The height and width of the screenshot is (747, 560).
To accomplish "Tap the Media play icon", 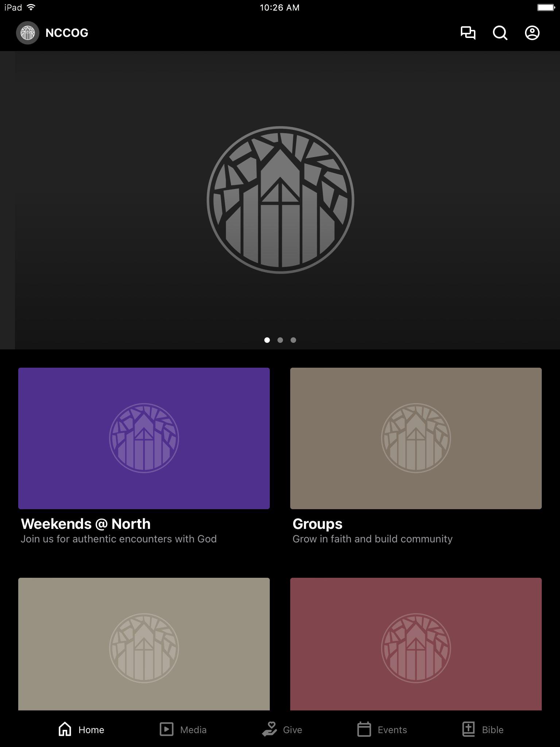I will click(167, 729).
